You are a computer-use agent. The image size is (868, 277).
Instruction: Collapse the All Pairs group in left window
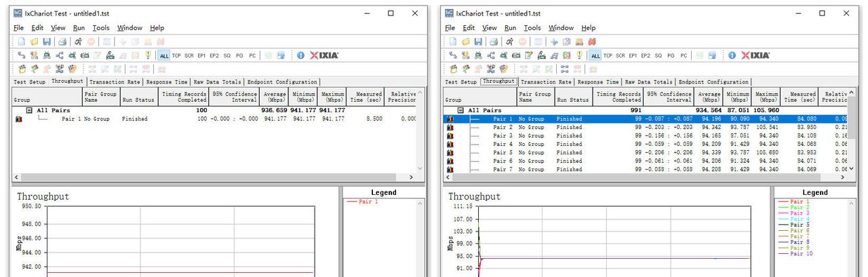(29, 110)
